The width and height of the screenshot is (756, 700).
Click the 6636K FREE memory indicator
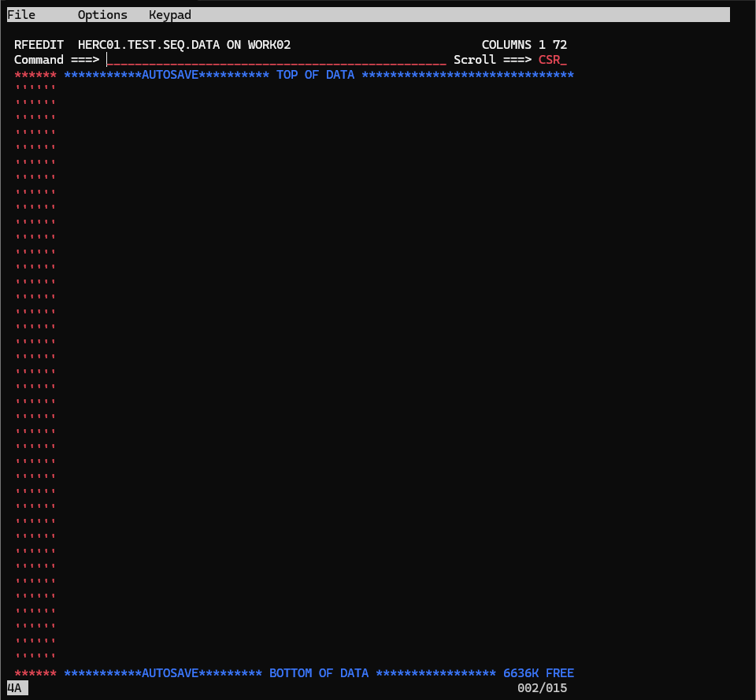[x=539, y=673]
